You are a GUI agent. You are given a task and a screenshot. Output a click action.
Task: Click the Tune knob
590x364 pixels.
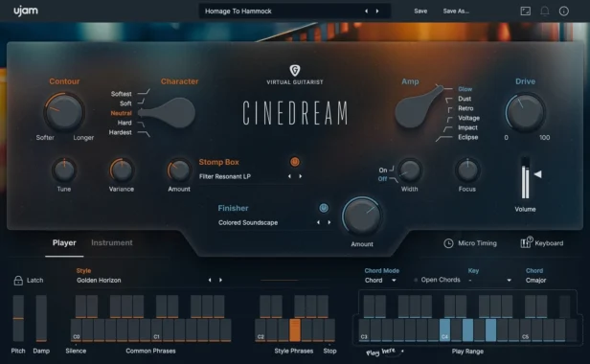64,171
